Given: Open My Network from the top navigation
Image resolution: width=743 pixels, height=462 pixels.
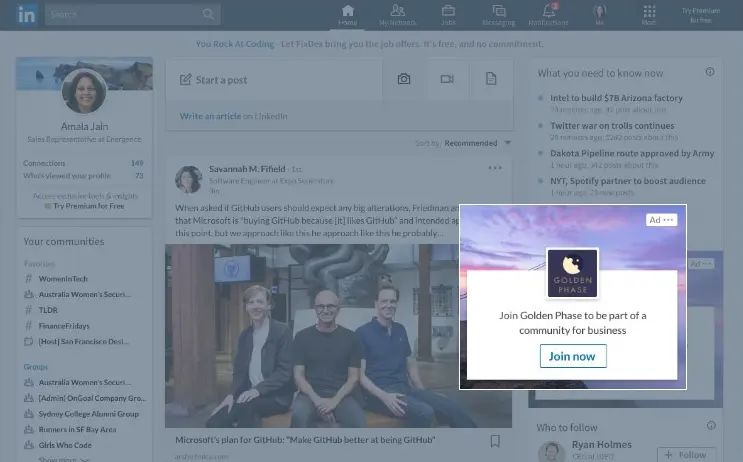Looking at the screenshot, I should [x=397, y=14].
